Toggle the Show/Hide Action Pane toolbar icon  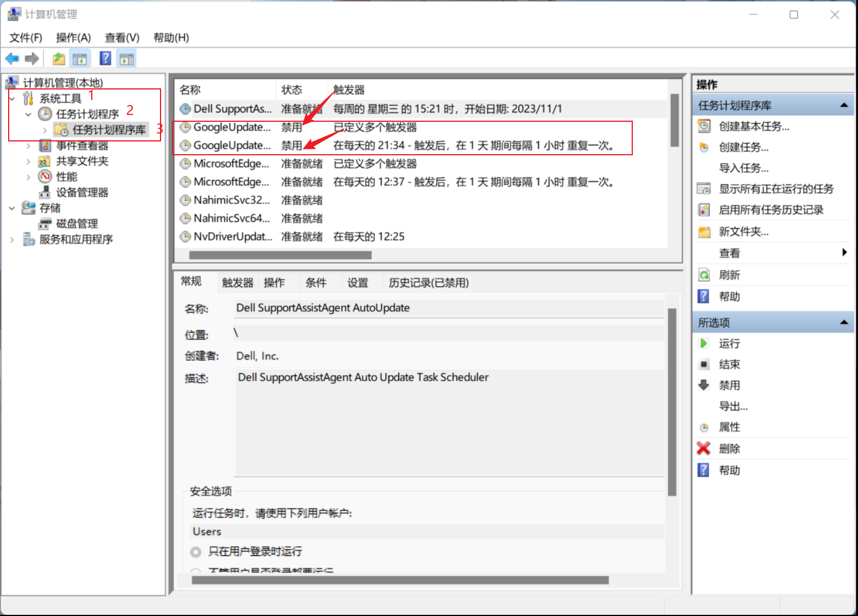pos(126,58)
